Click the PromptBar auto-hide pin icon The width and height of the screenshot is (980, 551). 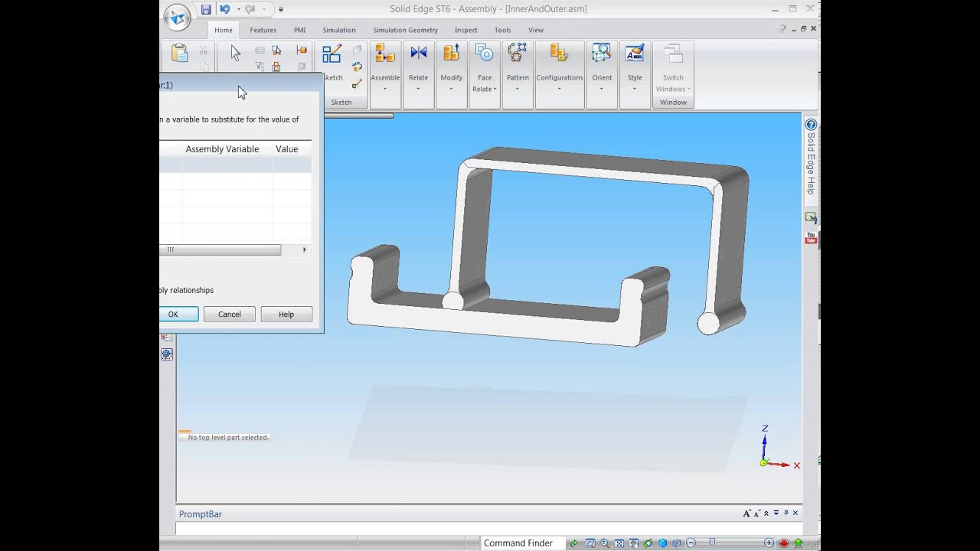point(786,514)
